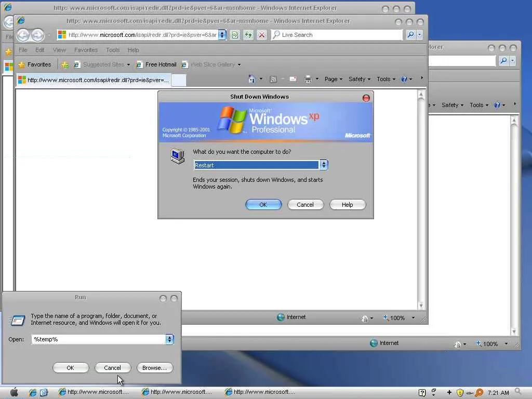Open Help in the Shut Down Windows dialog
The image size is (532, 399).
[x=348, y=205]
